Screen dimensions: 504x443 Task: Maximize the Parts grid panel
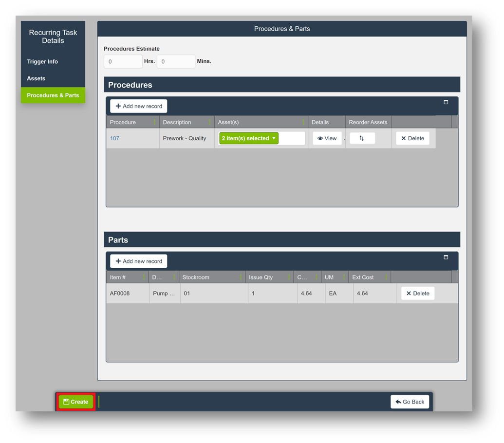point(446,257)
